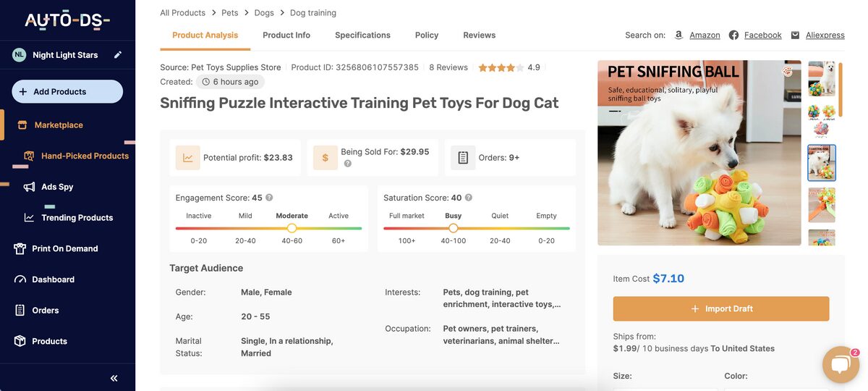Viewport: 868px width, 391px height.
Task: Go to the Dogs breadcrumb category
Action: 264,12
